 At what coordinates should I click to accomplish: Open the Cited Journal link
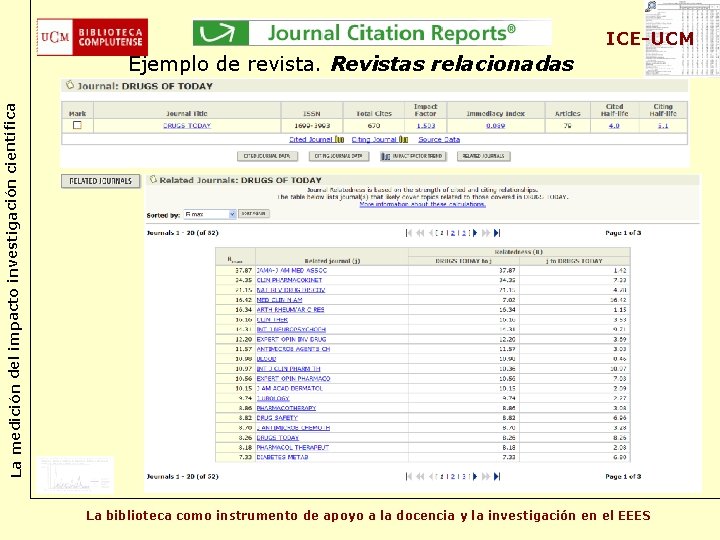point(311,140)
